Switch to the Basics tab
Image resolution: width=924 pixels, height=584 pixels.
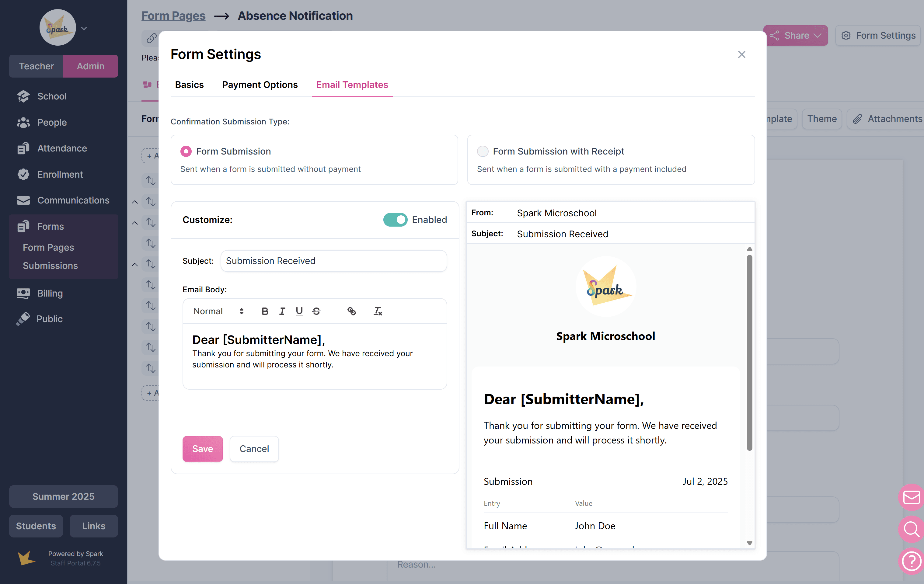(189, 85)
